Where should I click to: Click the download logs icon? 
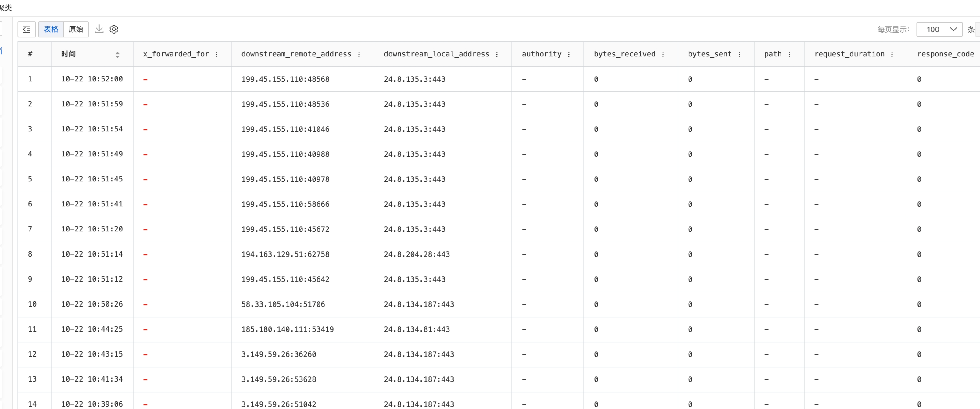[99, 29]
